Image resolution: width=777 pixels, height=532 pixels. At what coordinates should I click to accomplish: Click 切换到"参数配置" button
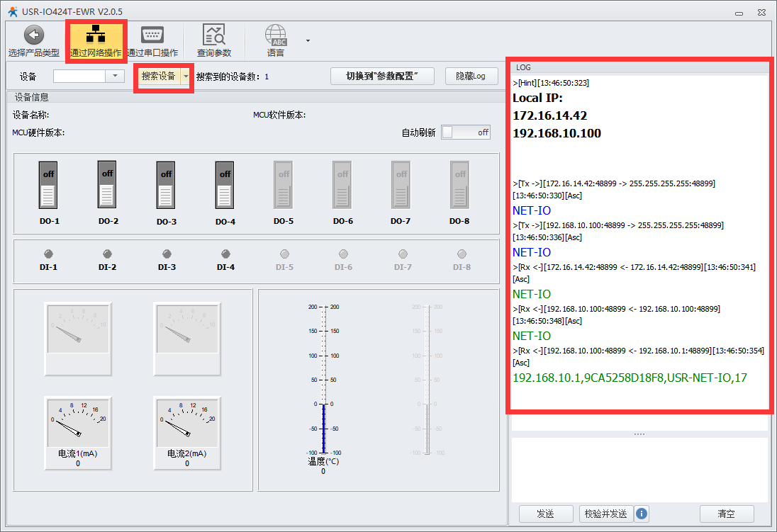pyautogui.click(x=382, y=77)
